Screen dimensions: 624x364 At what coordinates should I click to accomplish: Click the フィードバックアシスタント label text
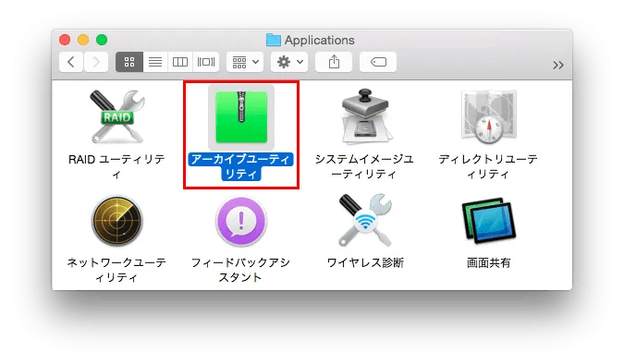click(x=240, y=270)
